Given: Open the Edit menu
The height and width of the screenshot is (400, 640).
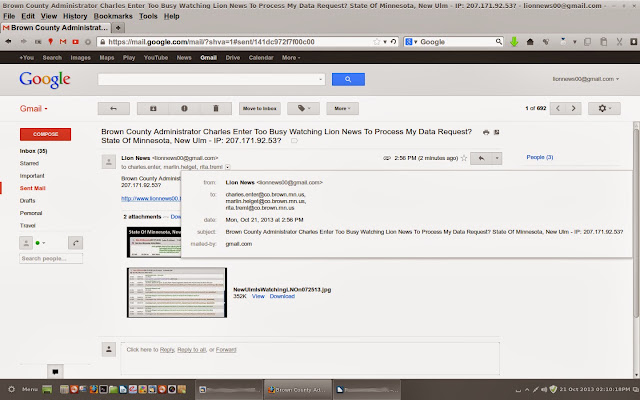Looking at the screenshot, I should click(28, 16).
